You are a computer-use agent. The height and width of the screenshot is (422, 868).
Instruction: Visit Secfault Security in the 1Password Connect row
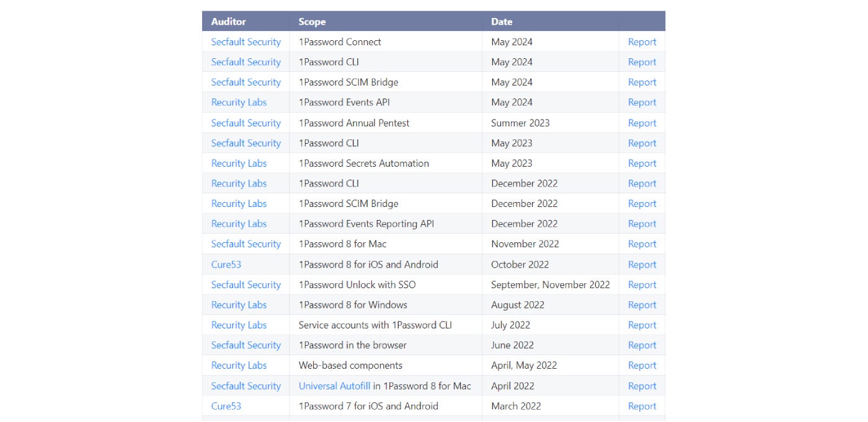[x=246, y=42]
